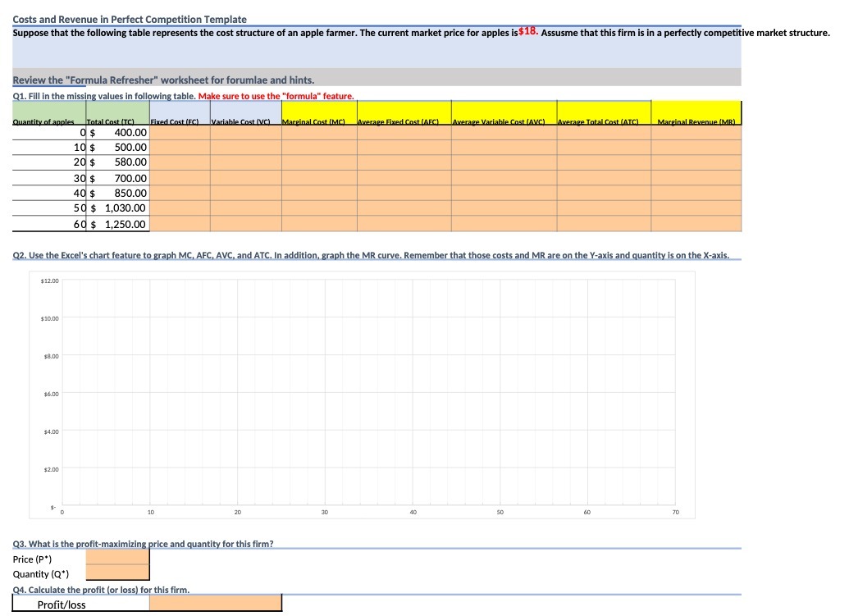Click the 'Price (P*)' label
Viewport: 849px width, 616px height.
[x=33, y=559]
